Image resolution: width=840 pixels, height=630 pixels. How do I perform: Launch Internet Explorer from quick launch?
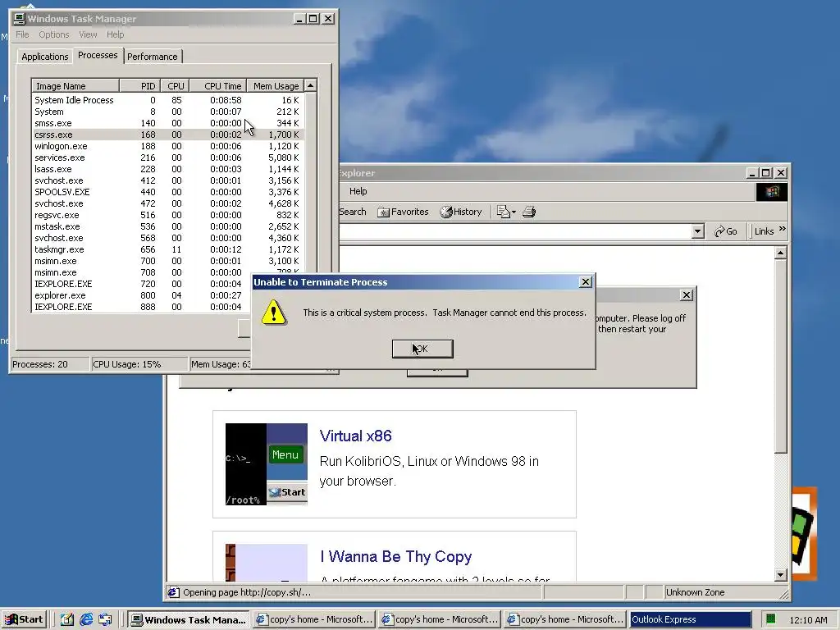coord(86,619)
